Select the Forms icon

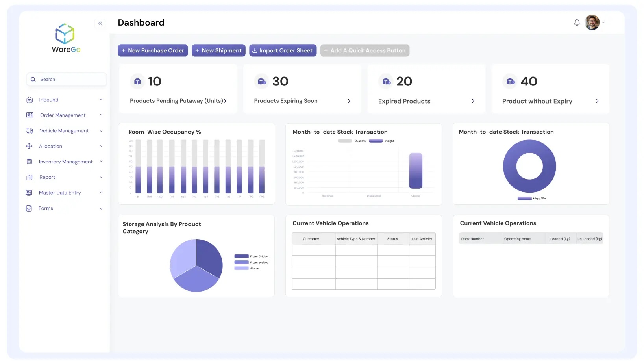[x=30, y=208]
